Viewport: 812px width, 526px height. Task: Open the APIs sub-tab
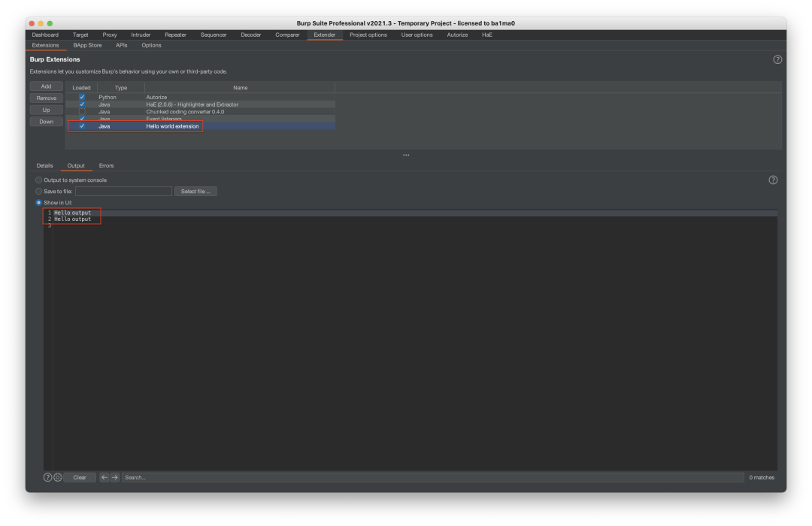[x=122, y=46]
